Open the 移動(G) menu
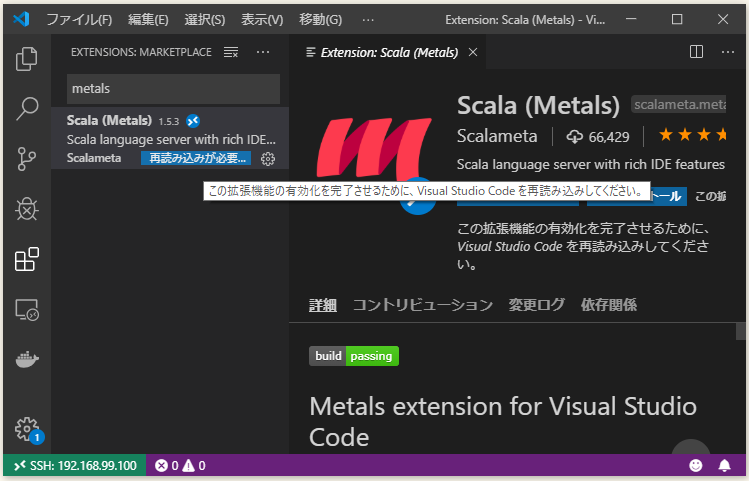The width and height of the screenshot is (749, 481). point(320,20)
